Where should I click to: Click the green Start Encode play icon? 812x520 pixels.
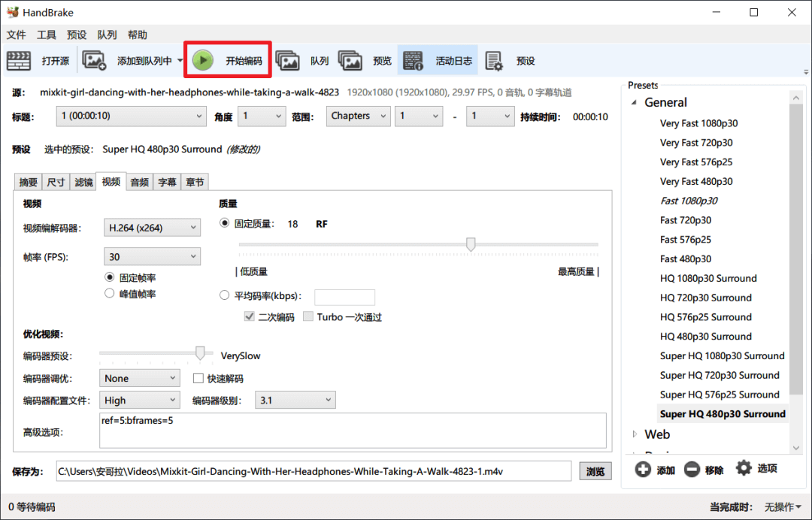coord(203,61)
